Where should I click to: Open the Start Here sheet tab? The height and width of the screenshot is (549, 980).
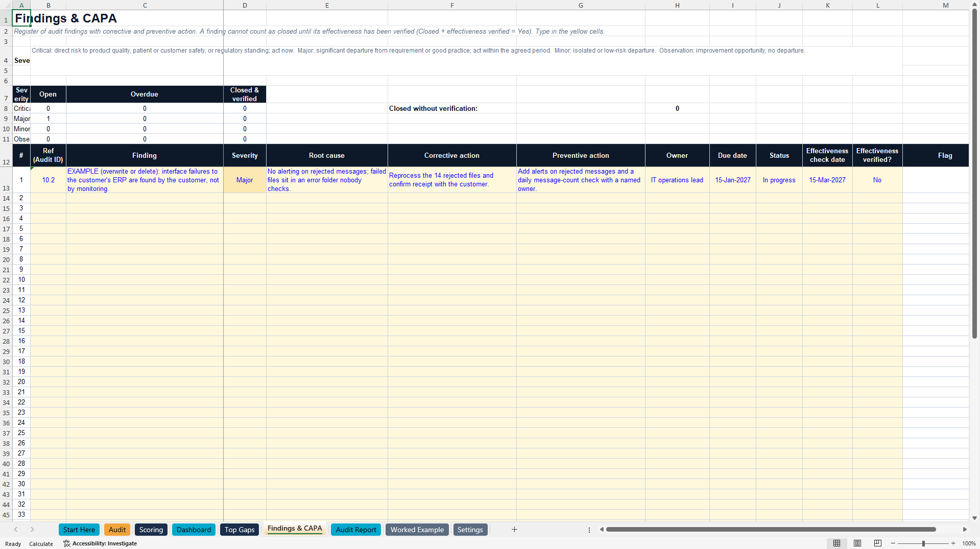tap(79, 530)
